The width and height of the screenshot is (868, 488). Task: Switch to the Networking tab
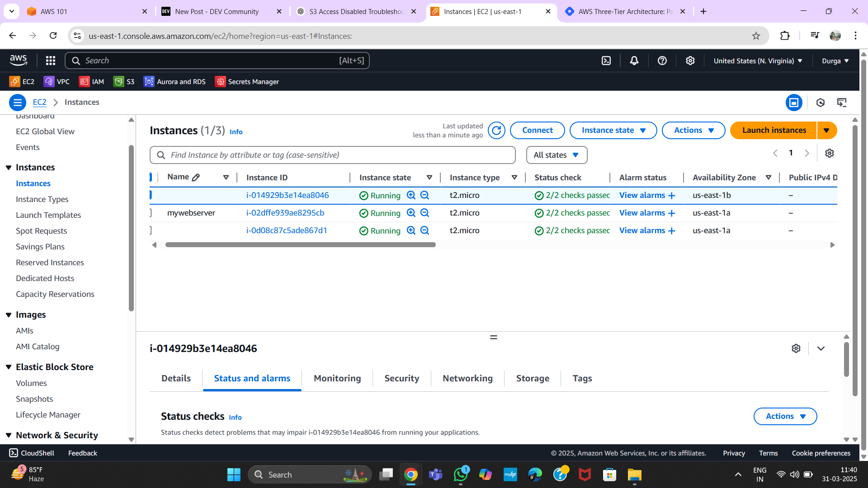tap(467, 379)
